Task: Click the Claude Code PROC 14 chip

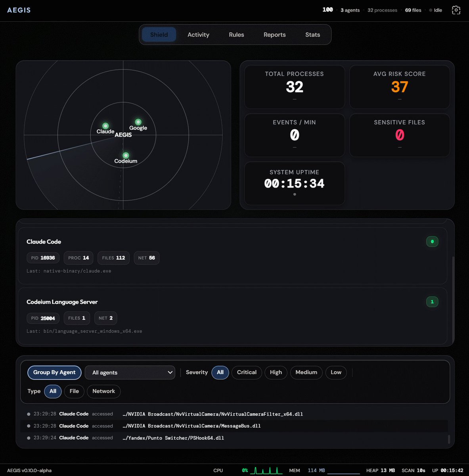Action: point(78,258)
